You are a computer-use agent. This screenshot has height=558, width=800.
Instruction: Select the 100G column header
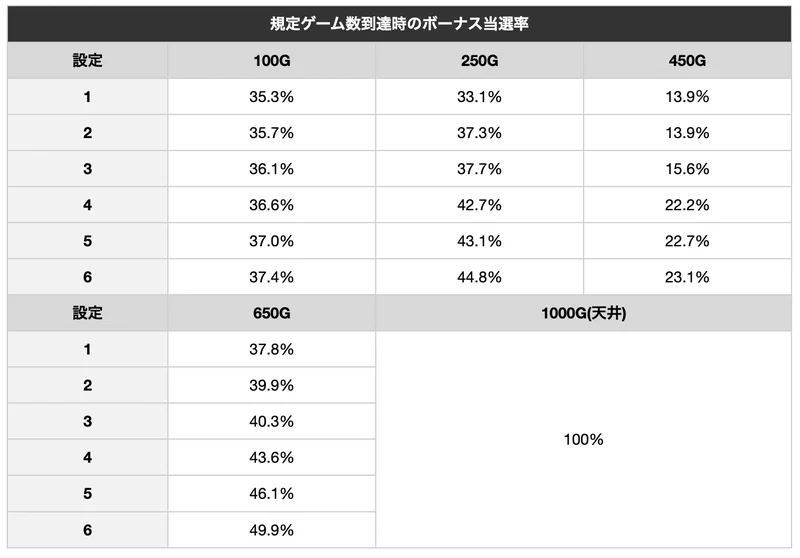[271, 61]
